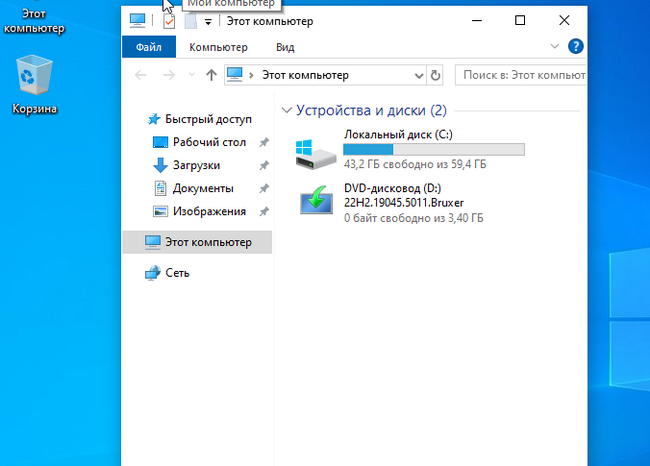
Task: Click the pin icon next to Документы
Action: pyautogui.click(x=264, y=189)
